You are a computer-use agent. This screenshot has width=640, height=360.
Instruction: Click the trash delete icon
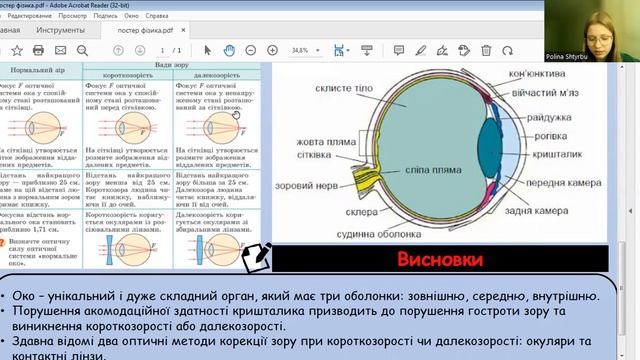[486, 51]
